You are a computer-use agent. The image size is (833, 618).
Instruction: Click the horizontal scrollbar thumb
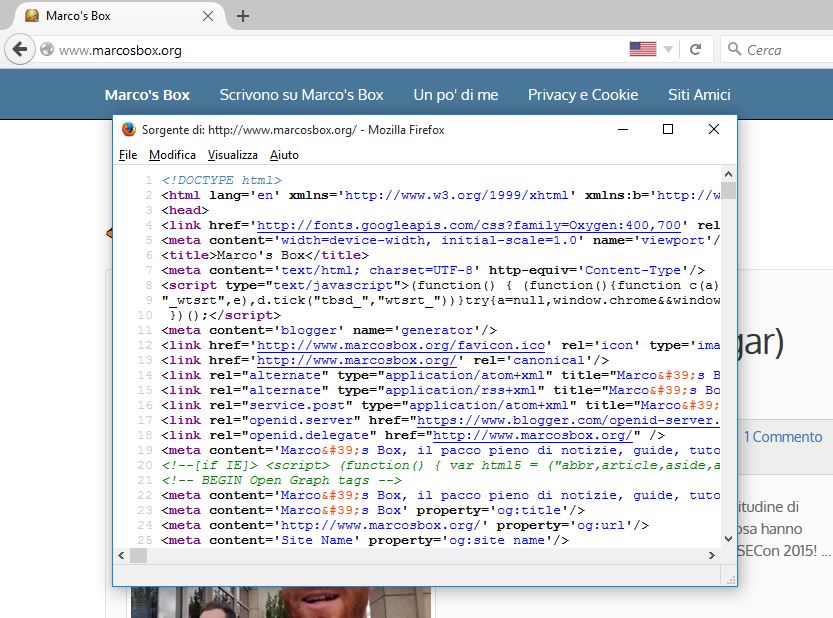click(139, 556)
